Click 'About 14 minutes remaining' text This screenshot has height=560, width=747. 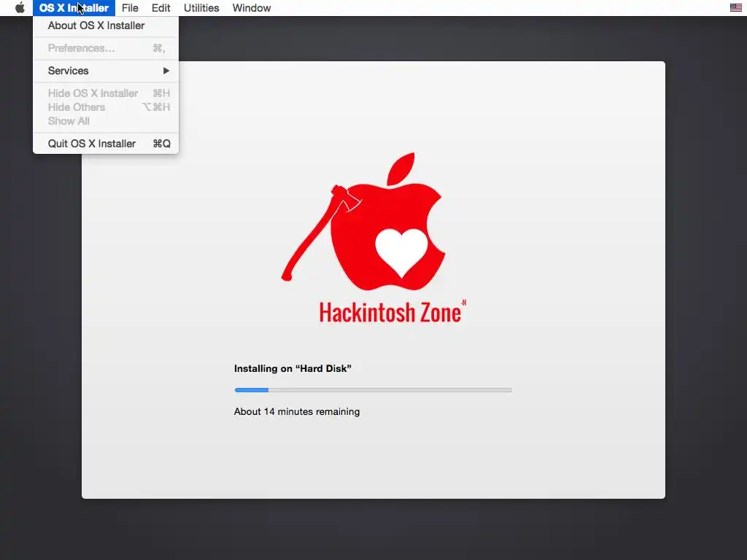(x=297, y=412)
